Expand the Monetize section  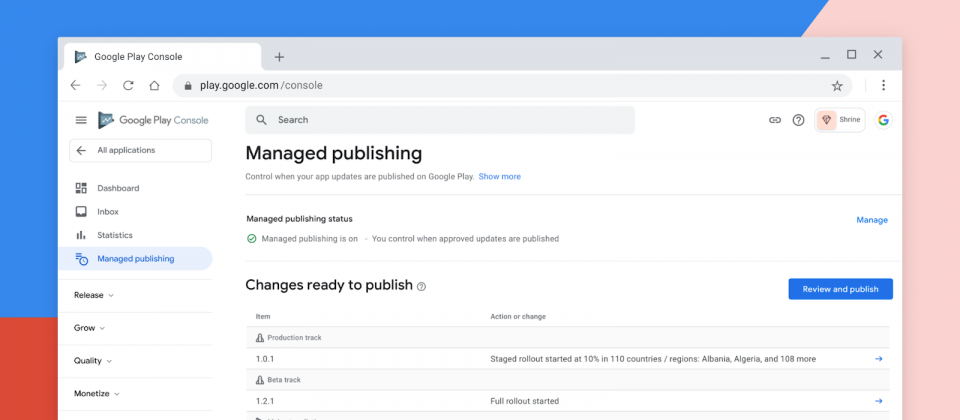click(x=97, y=394)
